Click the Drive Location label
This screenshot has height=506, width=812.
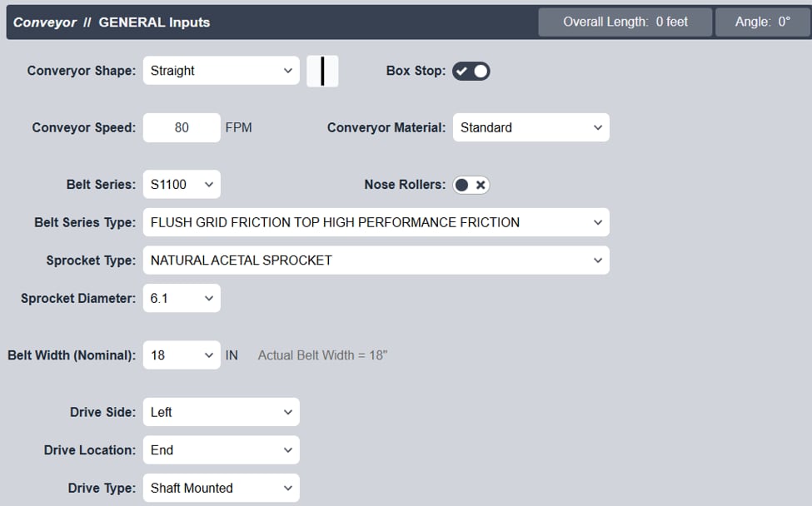[x=90, y=450]
